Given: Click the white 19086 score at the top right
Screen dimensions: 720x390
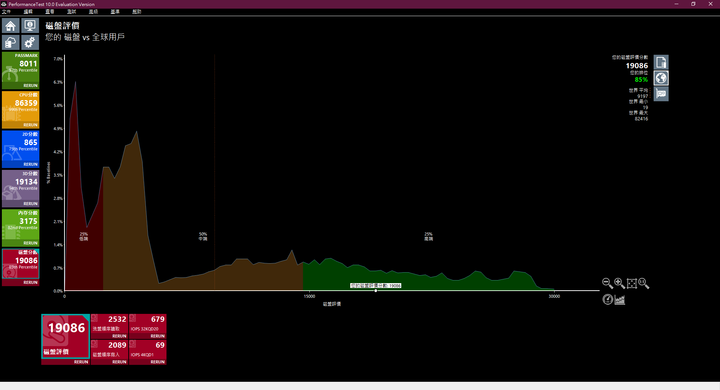Looking at the screenshot, I should tap(637, 66).
